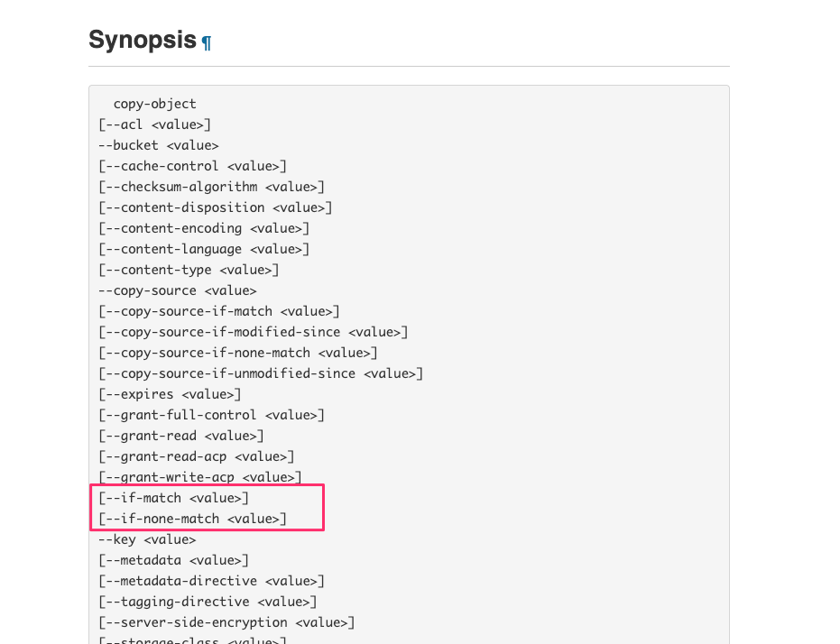Image resolution: width=840 pixels, height=644 pixels.
Task: Click the --acl option line
Action: (x=155, y=124)
